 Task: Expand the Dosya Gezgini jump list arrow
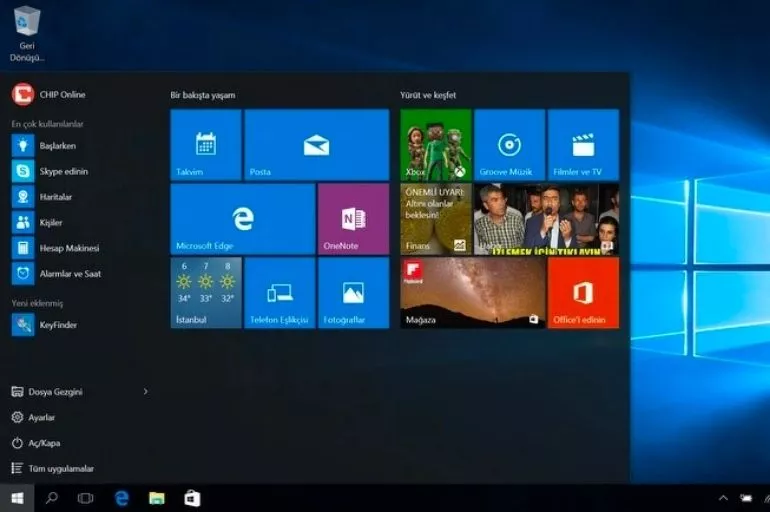[x=146, y=392]
